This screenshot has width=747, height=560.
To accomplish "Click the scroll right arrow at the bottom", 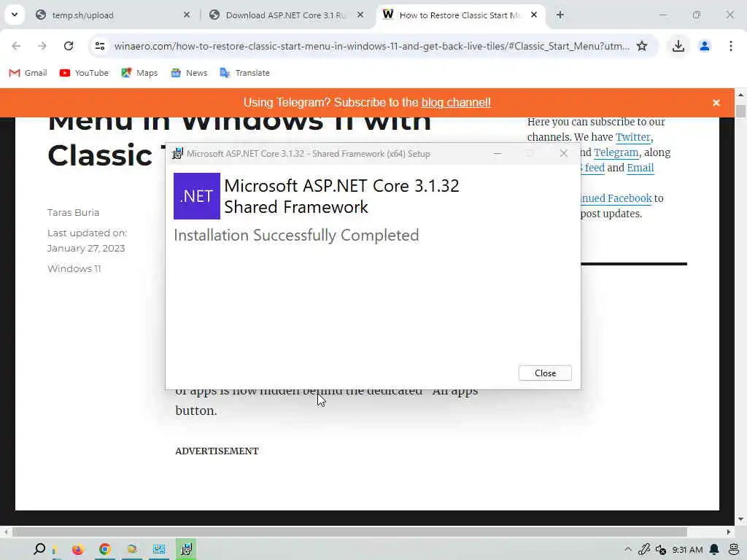I will (x=729, y=532).
